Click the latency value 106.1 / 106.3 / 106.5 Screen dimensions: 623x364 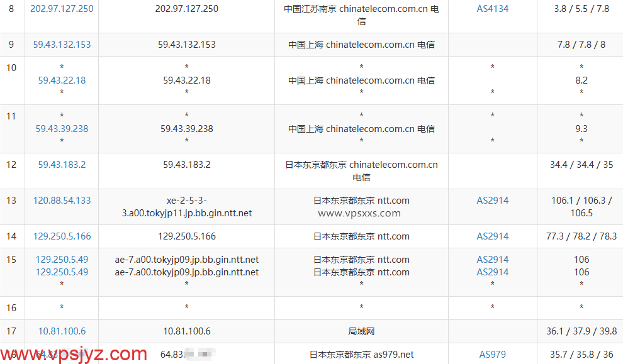coord(581,207)
